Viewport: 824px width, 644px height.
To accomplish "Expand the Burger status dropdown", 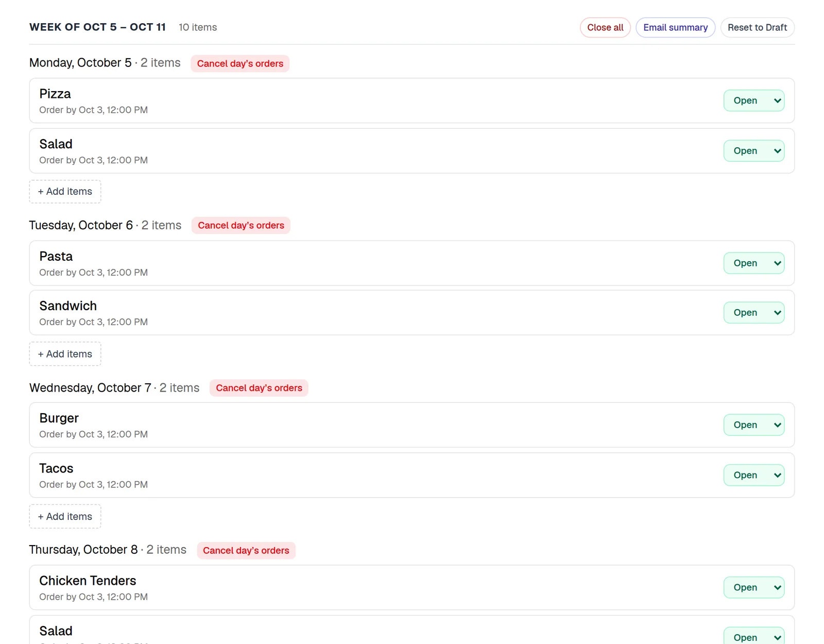I will (x=754, y=425).
